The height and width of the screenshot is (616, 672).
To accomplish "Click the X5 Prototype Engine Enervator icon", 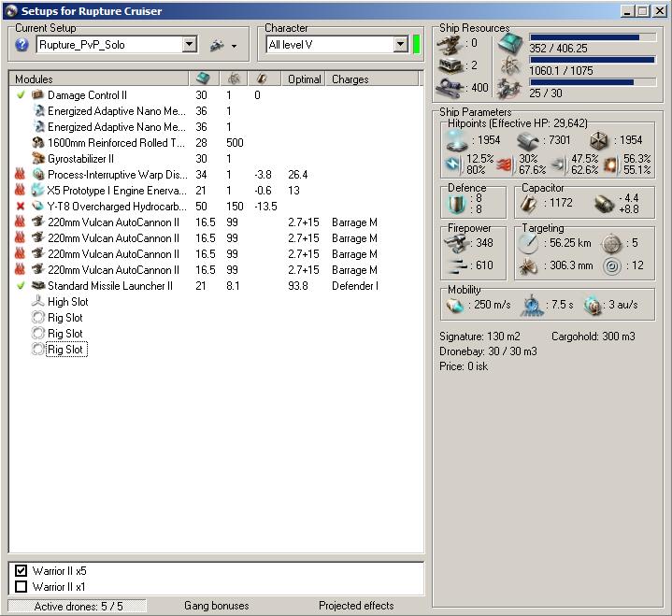I will (x=37, y=190).
